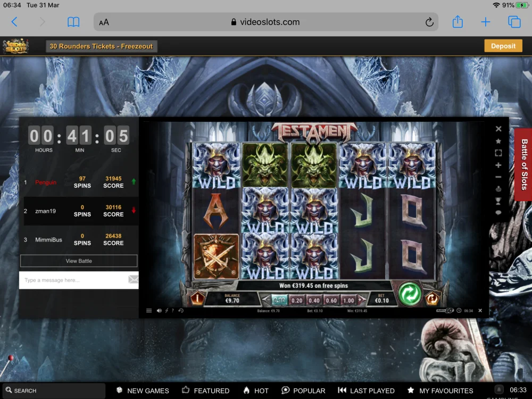Viewport: 532px width, 399px height.
Task: Open LAST PLAYED category
Action: [366, 390]
